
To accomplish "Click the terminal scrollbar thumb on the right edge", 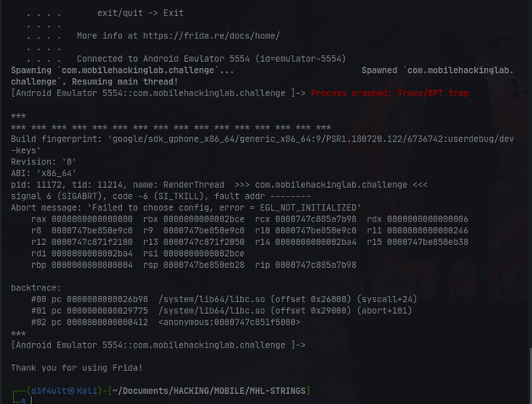I will [x=530, y=375].
